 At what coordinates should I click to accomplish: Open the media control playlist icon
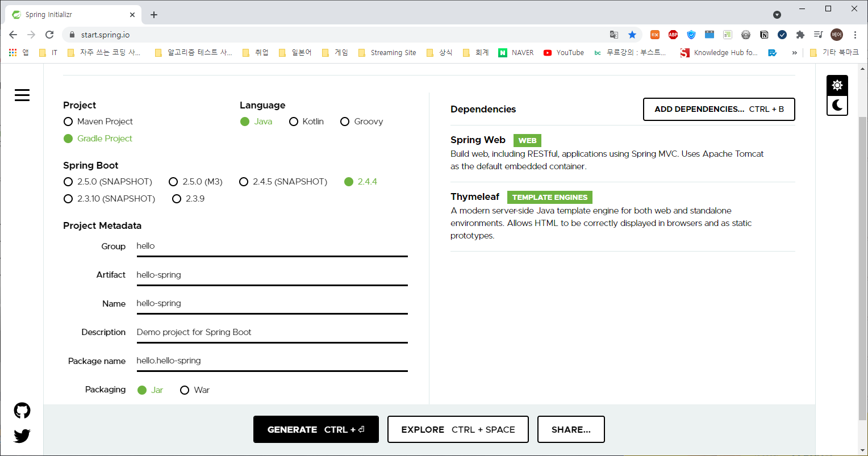click(819, 35)
